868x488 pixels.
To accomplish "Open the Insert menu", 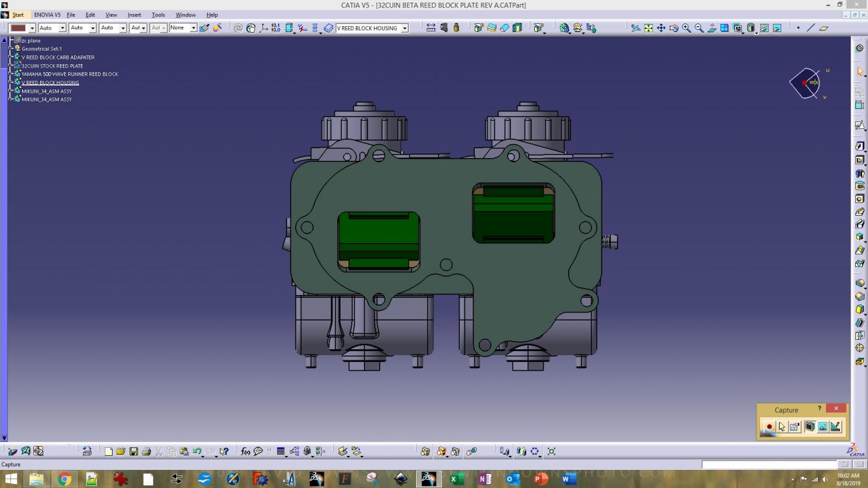I will click(x=134, y=15).
